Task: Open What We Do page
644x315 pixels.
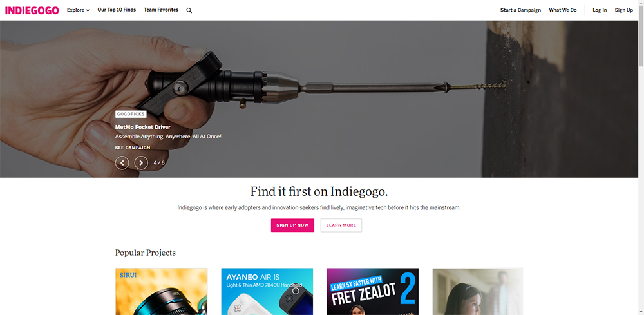Action: [563, 10]
